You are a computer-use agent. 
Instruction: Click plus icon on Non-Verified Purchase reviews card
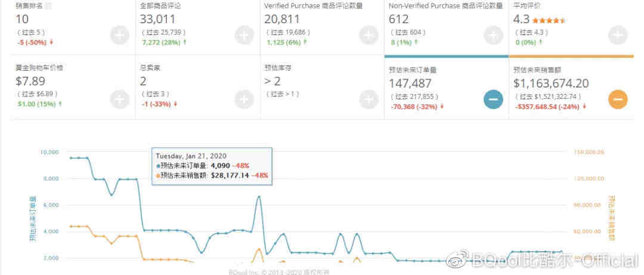point(493,35)
